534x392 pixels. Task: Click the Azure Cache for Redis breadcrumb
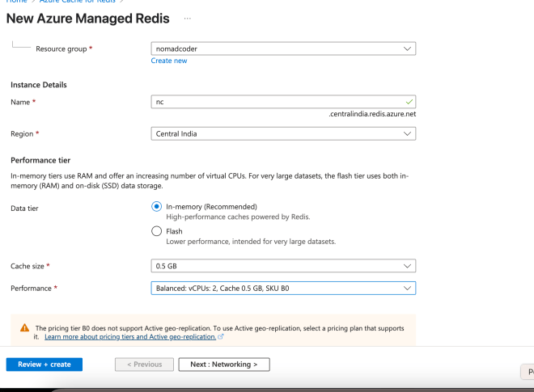coord(78,1)
